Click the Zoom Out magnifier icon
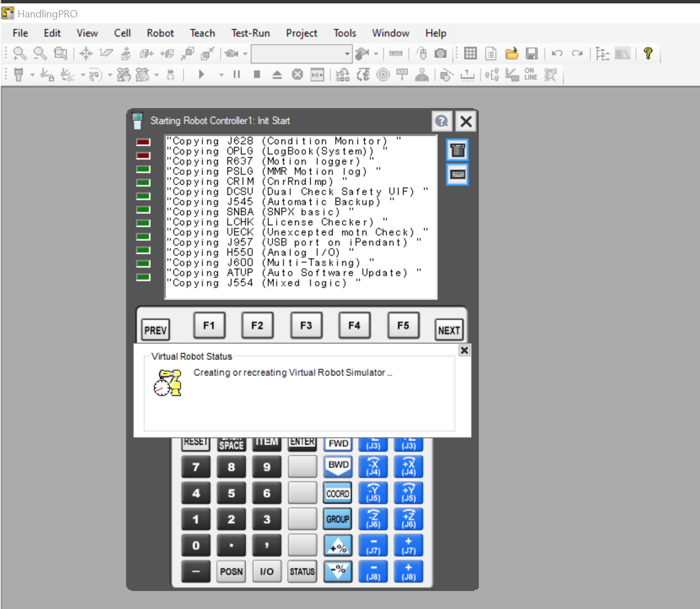This screenshot has width=700, height=609. point(40,53)
